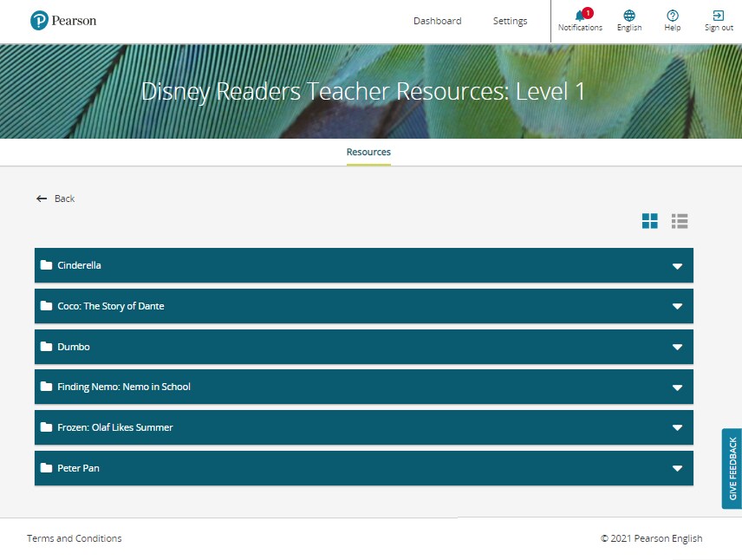Image resolution: width=742 pixels, height=560 pixels.
Task: Expand the Cinderella folder arrow
Action: (x=677, y=266)
